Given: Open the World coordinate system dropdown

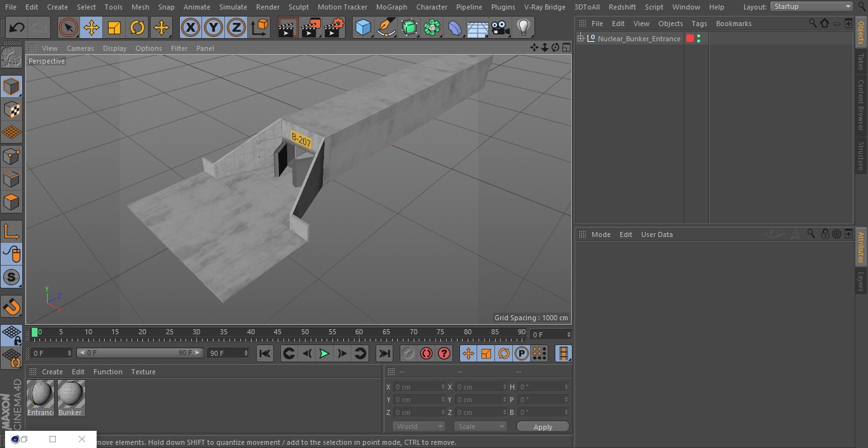Looking at the screenshot, I should coord(418,426).
